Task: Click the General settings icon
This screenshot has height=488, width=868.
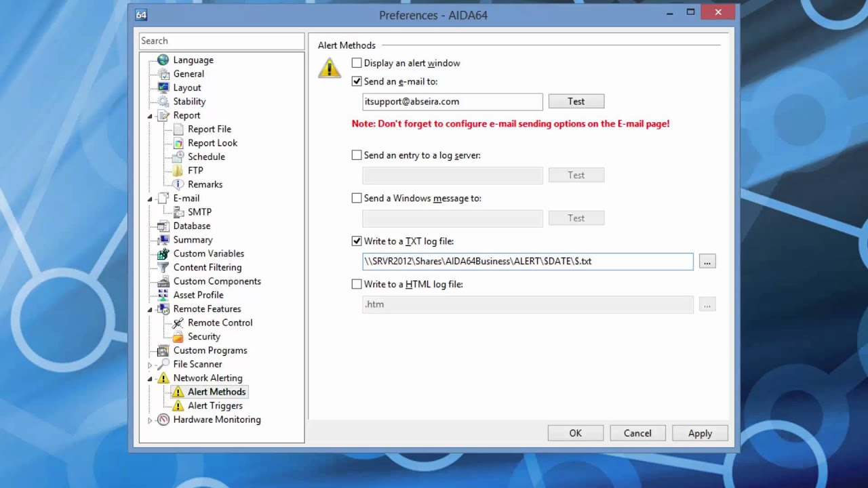Action: (163, 74)
